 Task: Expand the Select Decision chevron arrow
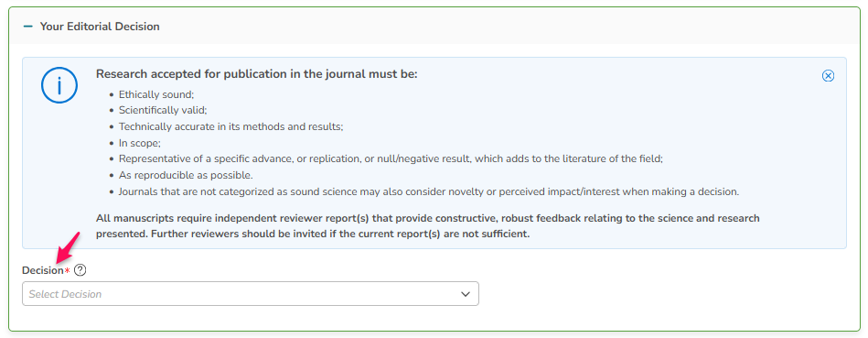(466, 294)
